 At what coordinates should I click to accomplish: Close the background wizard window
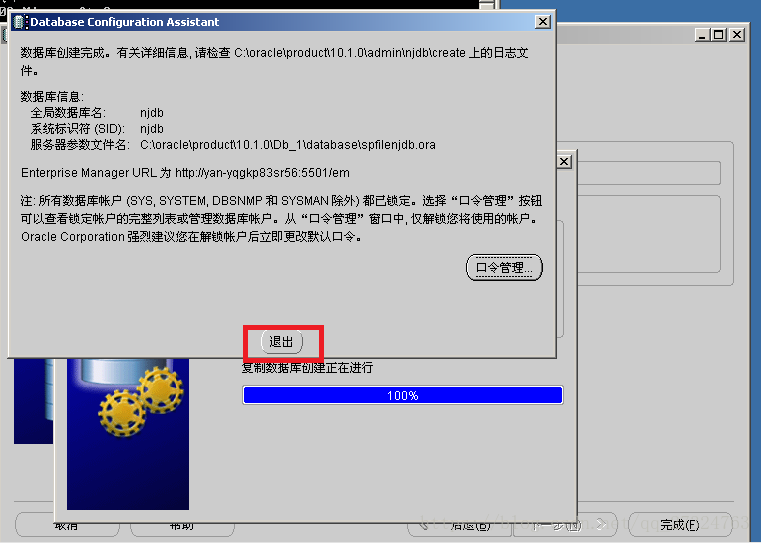737,35
